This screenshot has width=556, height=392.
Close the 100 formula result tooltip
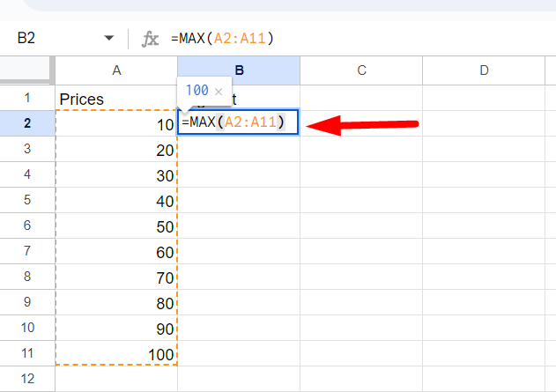point(219,91)
